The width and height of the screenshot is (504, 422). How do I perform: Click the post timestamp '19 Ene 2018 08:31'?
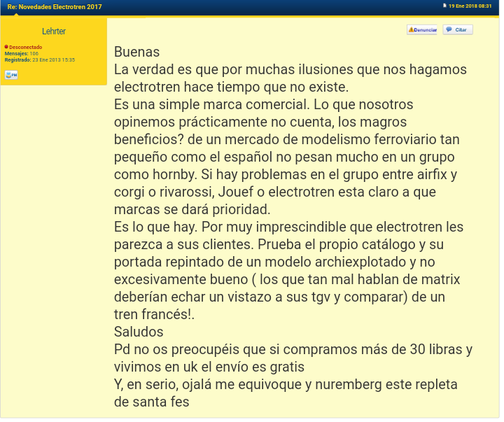pyautogui.click(x=470, y=6)
